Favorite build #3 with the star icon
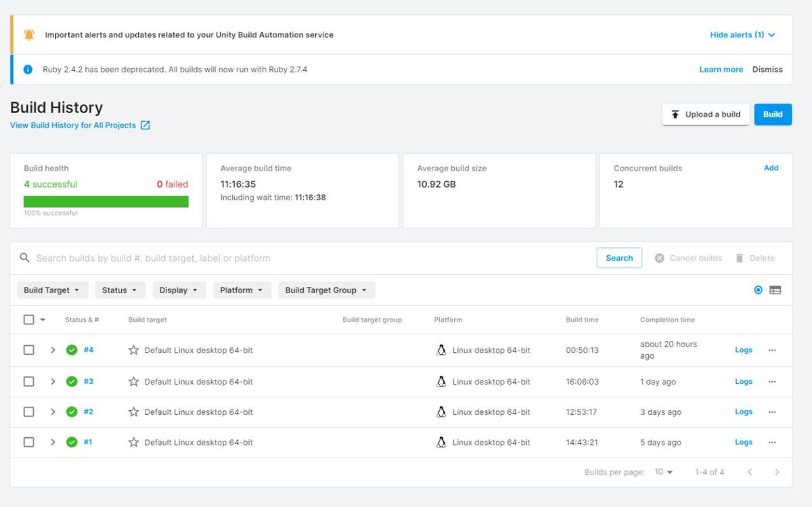Viewport: 812px width, 507px height. click(133, 382)
